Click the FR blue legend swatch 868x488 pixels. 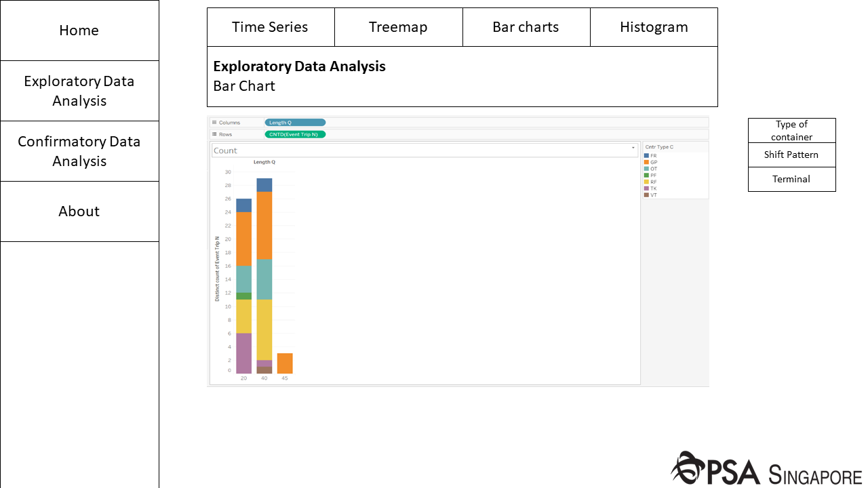coord(646,156)
